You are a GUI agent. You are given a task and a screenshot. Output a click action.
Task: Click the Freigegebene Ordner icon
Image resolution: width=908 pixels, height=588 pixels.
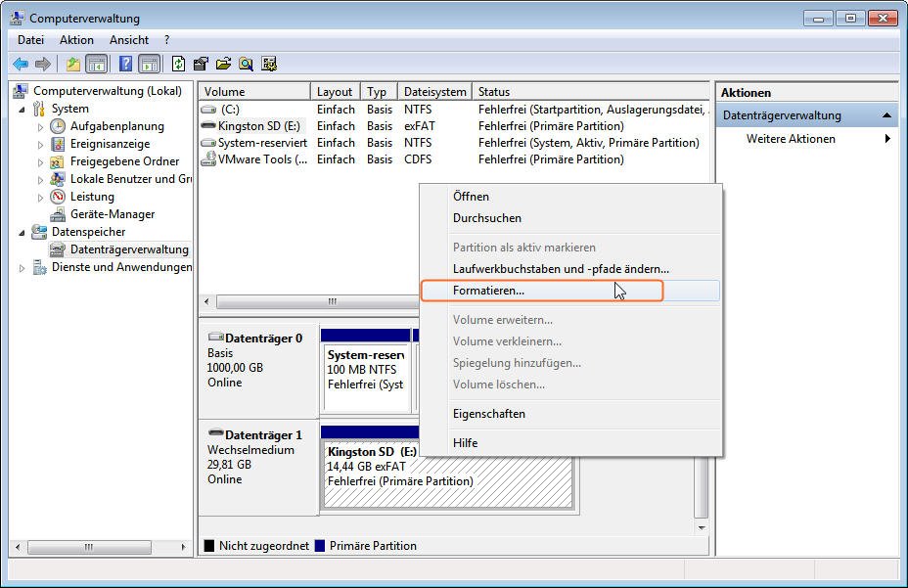(x=58, y=161)
